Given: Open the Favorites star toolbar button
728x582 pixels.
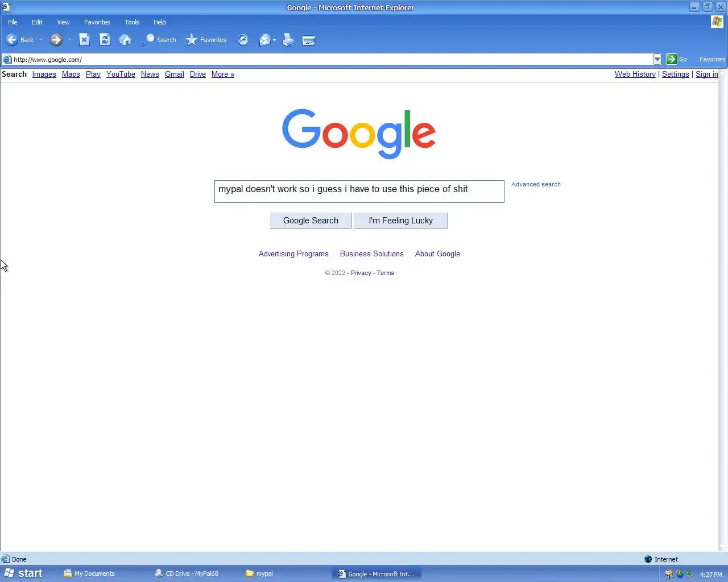Looking at the screenshot, I should 206,40.
